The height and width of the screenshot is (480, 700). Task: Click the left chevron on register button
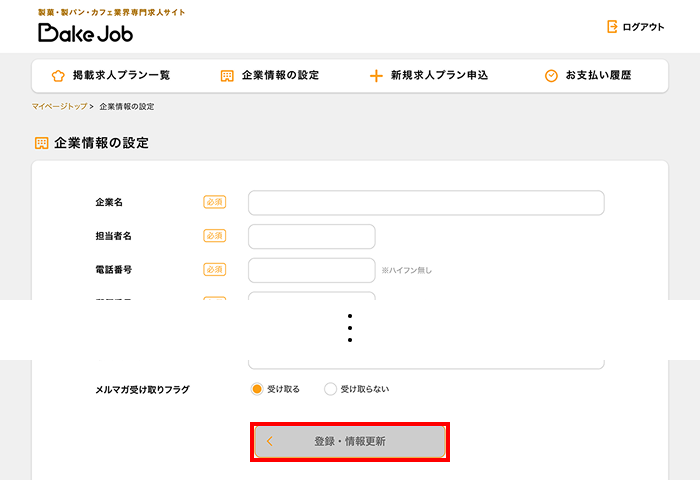click(269, 441)
